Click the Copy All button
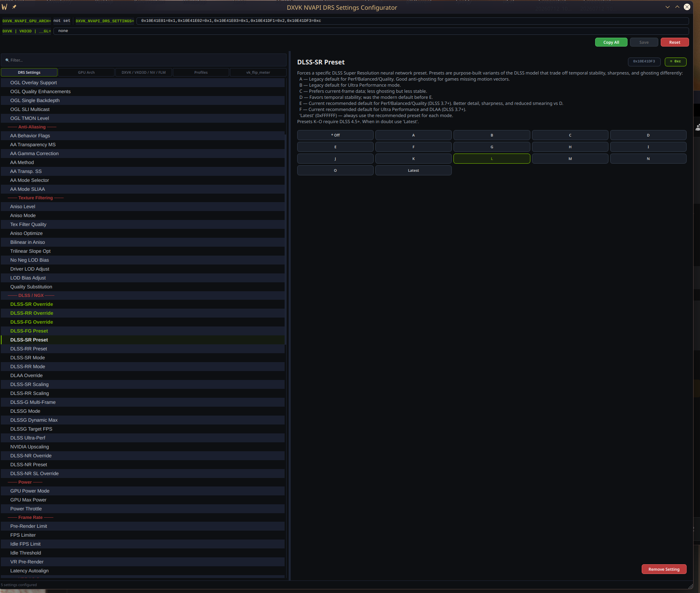The width and height of the screenshot is (700, 593). (x=611, y=42)
